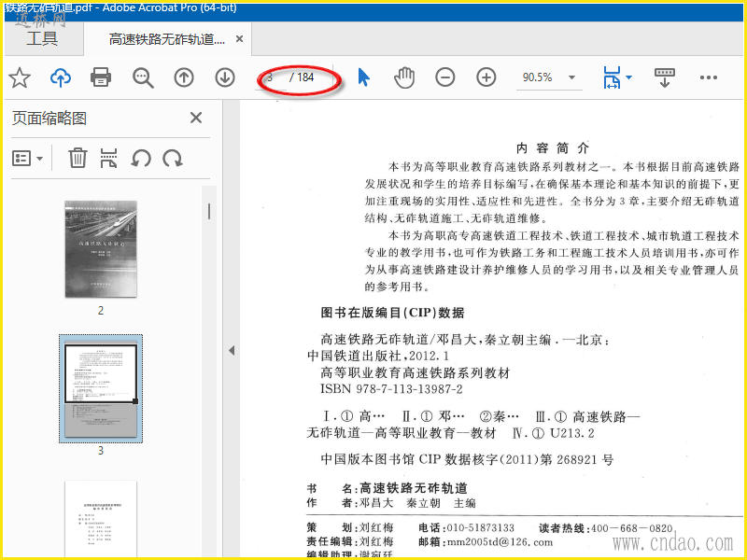Click the 书名:高速铁路无砟轨道 line
This screenshot has width=747, height=560.
tap(388, 488)
